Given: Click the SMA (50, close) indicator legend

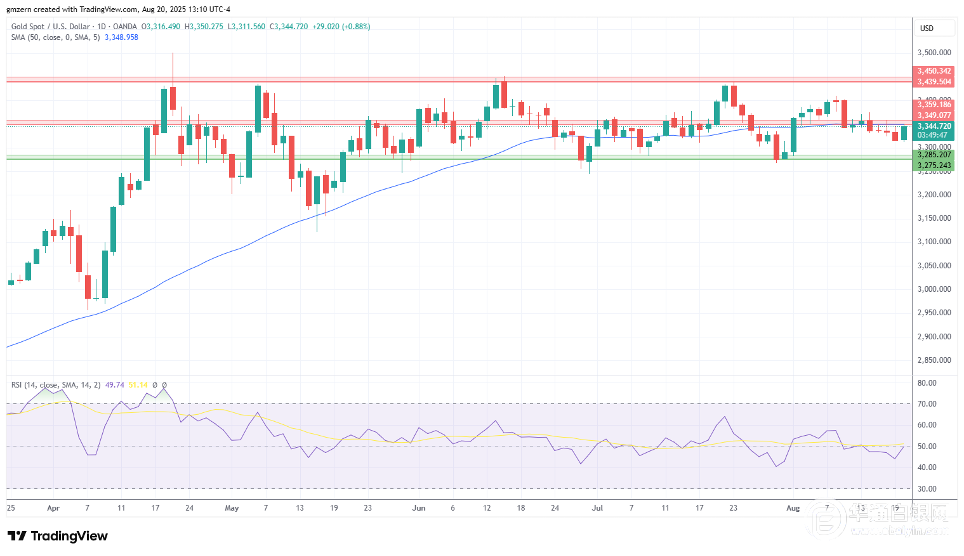Looking at the screenshot, I should click(x=55, y=38).
